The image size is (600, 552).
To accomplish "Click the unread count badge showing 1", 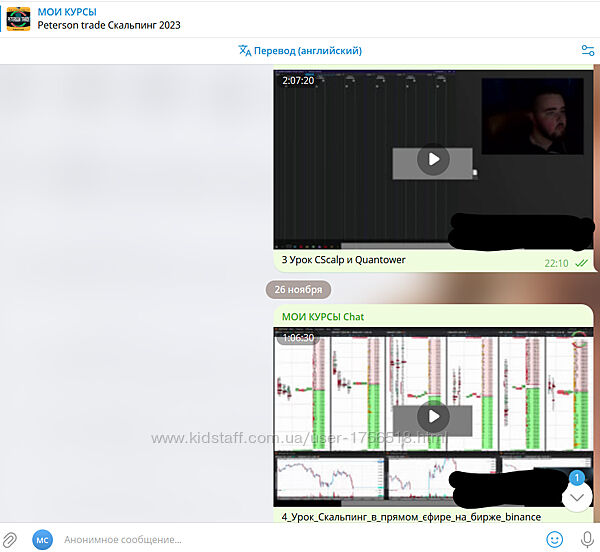I will point(576,479).
